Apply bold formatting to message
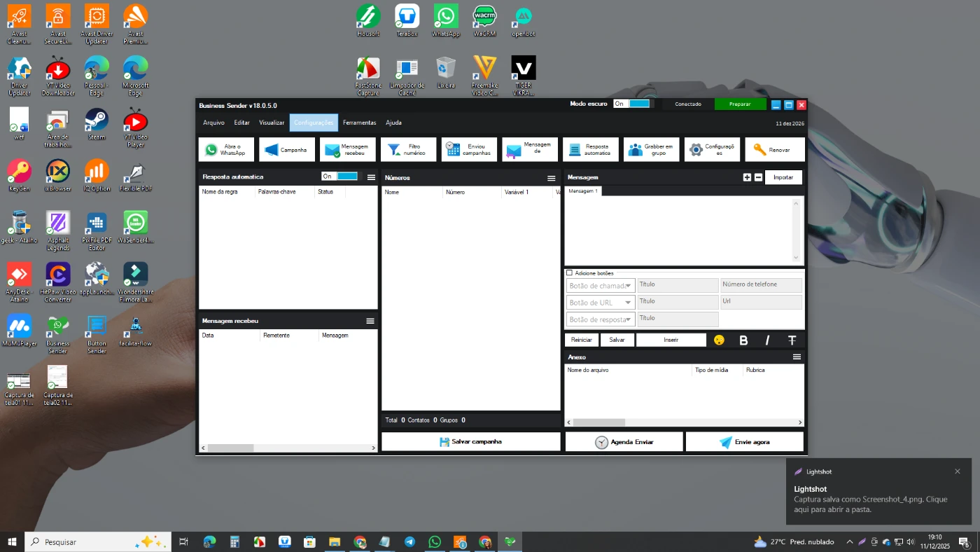This screenshot has height=552, width=980. 743,340
